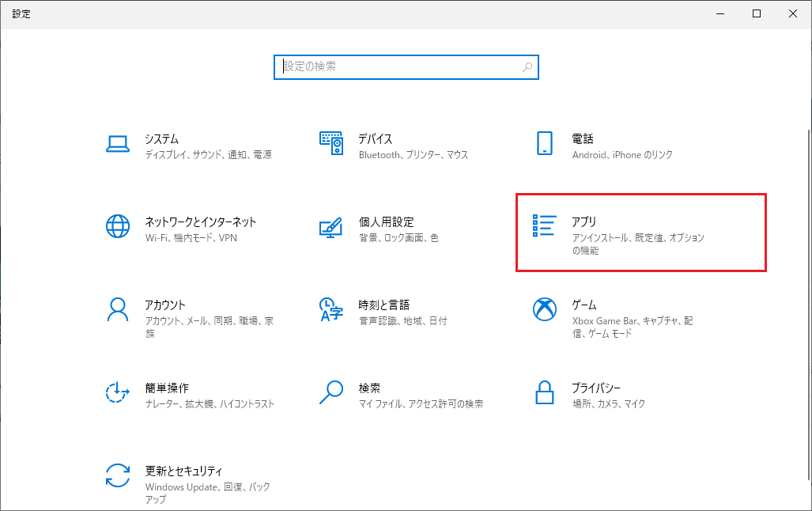Click the 個人用設定 paintbrush icon
Image resolution: width=812 pixels, height=511 pixels.
tap(330, 226)
